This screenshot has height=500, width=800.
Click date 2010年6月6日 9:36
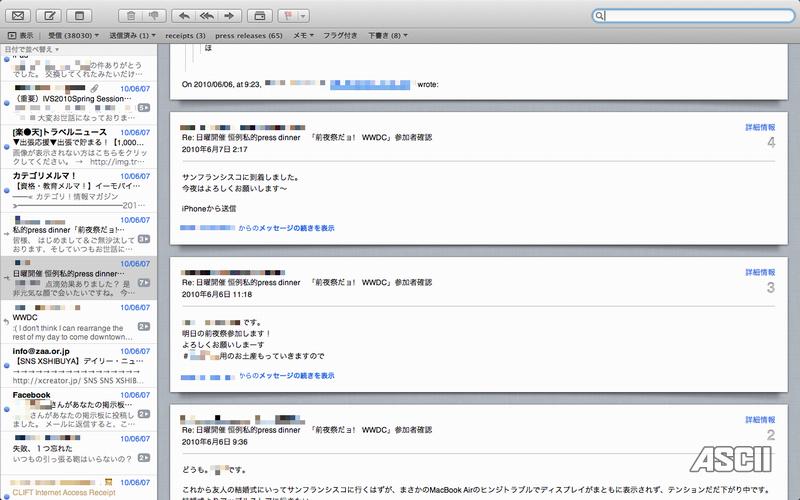[214, 442]
